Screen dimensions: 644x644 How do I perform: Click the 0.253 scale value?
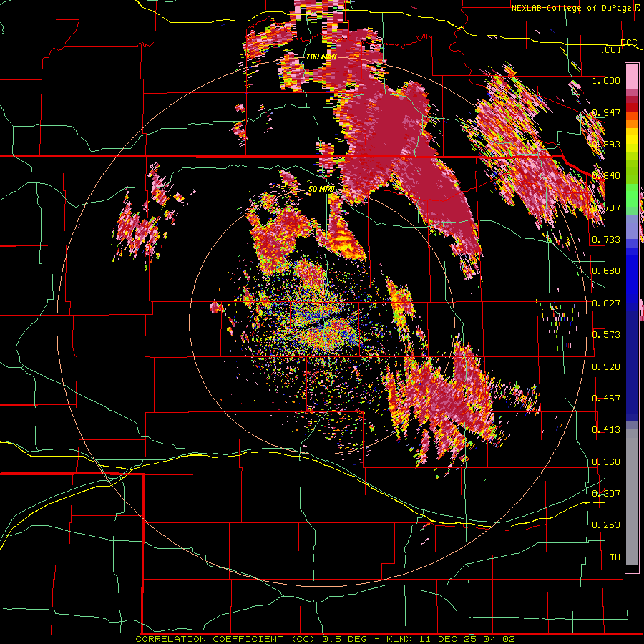click(x=606, y=525)
